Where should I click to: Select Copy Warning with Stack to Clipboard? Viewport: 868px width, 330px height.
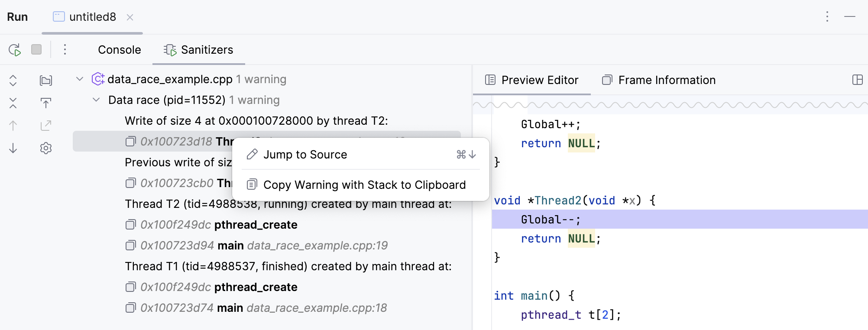click(364, 185)
